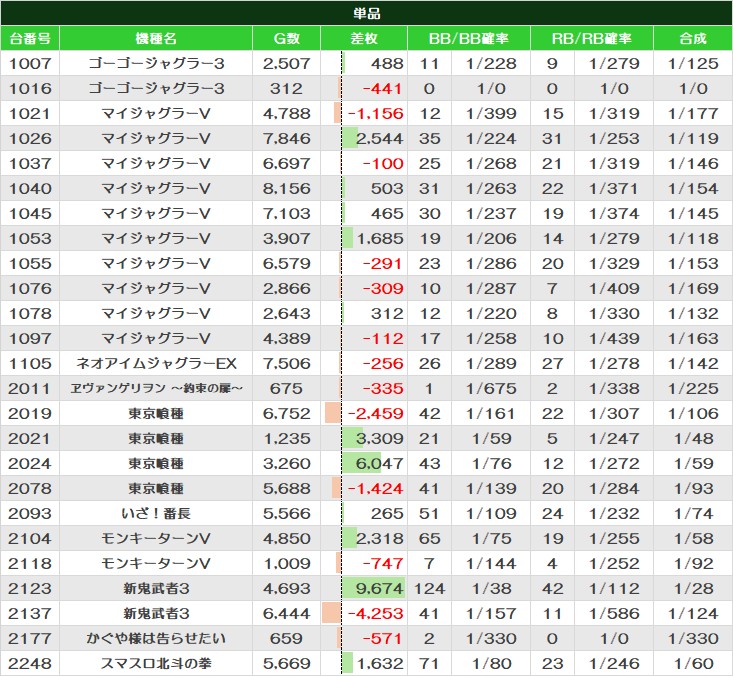Click 差枚 value -1,424 in row 2078
The width and height of the screenshot is (733, 676).
[375, 489]
